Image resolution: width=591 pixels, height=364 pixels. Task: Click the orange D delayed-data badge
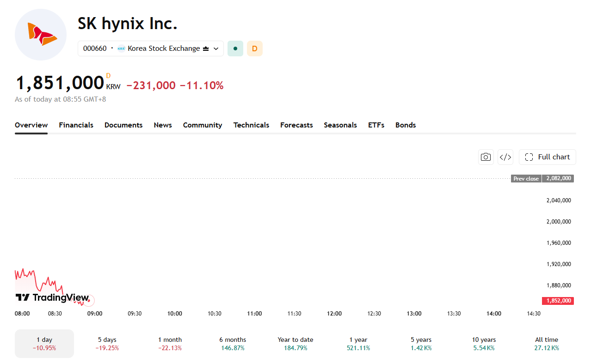click(255, 49)
